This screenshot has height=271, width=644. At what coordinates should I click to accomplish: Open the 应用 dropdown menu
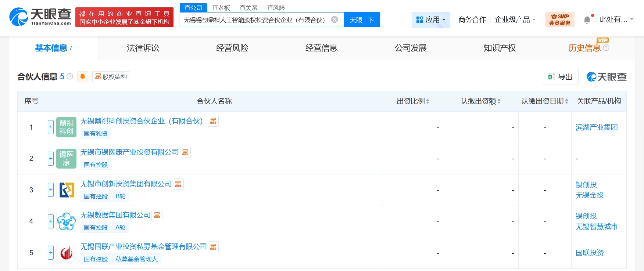click(430, 19)
